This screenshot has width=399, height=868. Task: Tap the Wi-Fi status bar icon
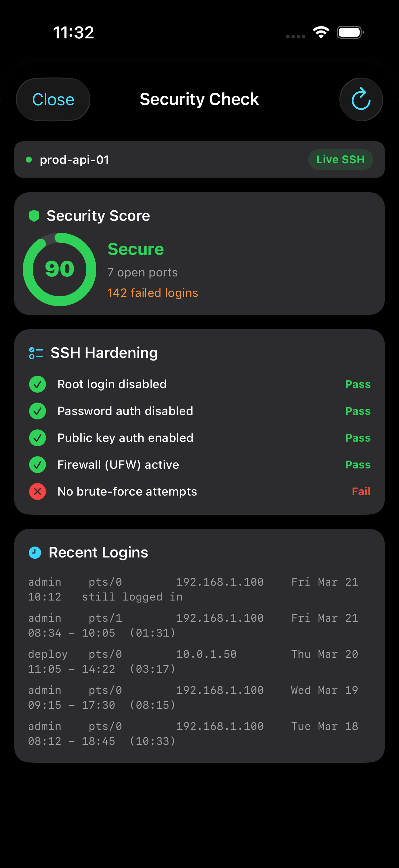(321, 32)
